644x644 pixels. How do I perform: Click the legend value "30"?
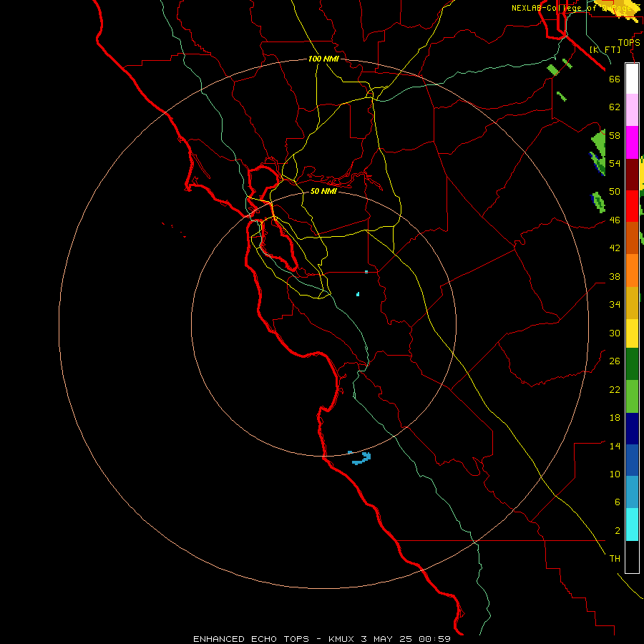tap(615, 333)
